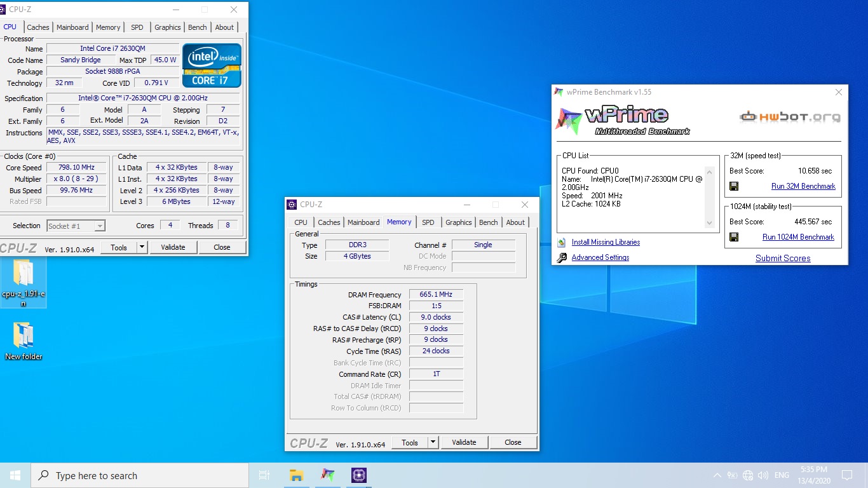Open the SPD tab in the CPU window

point(137,27)
